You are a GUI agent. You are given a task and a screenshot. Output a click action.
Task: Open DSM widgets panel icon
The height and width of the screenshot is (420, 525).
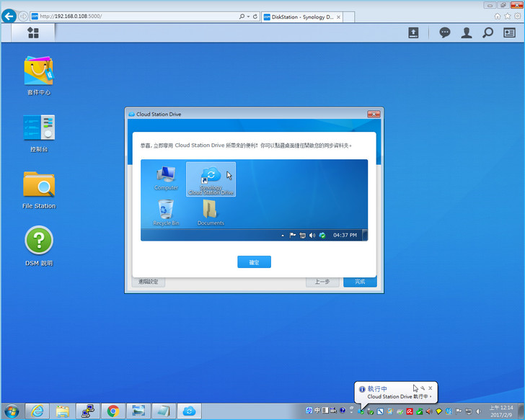510,32
